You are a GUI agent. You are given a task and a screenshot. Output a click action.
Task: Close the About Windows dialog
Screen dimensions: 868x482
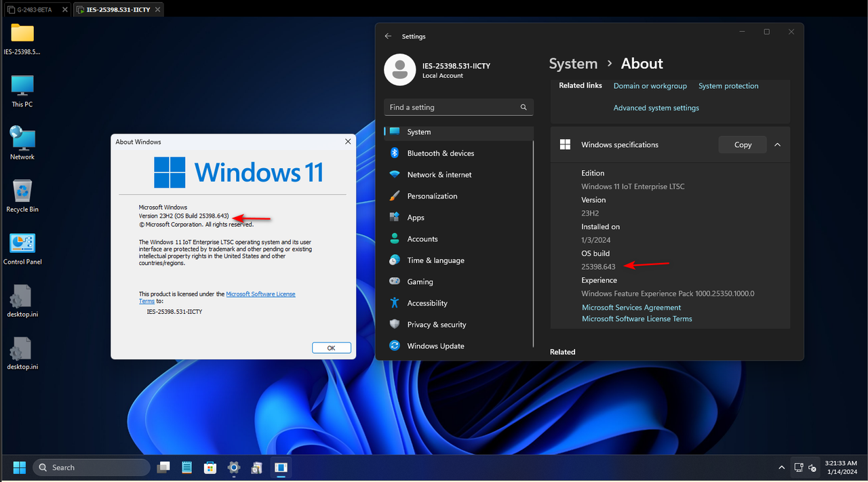click(x=348, y=142)
